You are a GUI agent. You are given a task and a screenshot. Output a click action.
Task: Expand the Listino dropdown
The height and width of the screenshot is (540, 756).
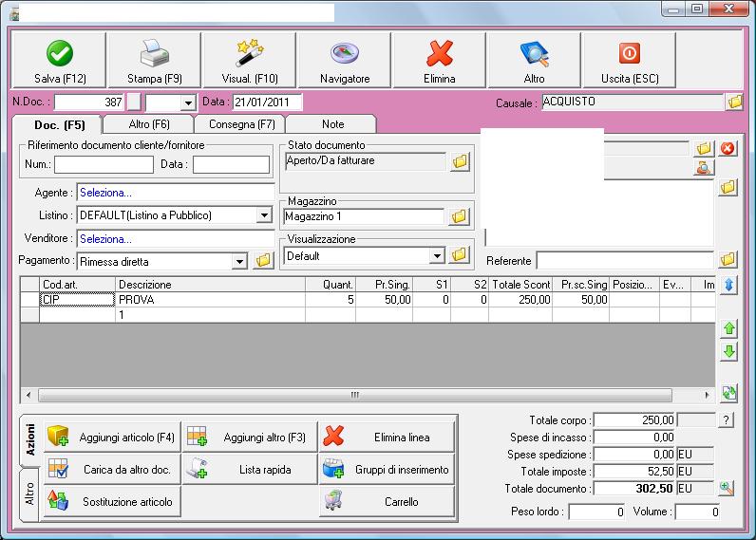click(264, 215)
